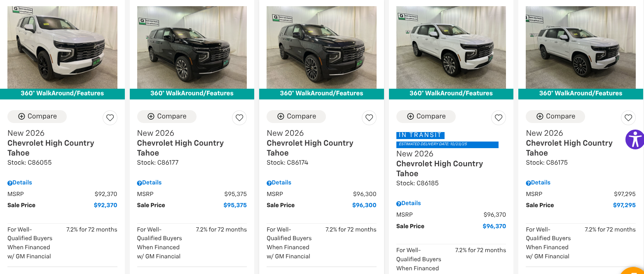Toggle Compare for stock C86055

(x=37, y=116)
